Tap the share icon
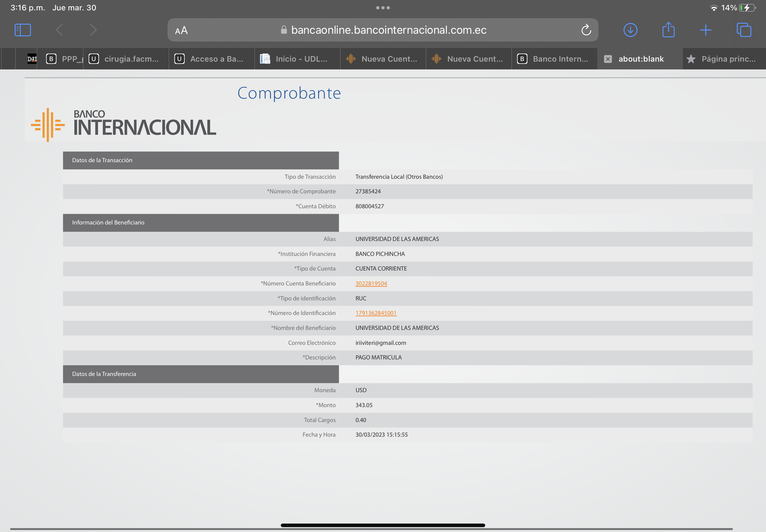Screen dimensions: 766x532 tap(668, 30)
